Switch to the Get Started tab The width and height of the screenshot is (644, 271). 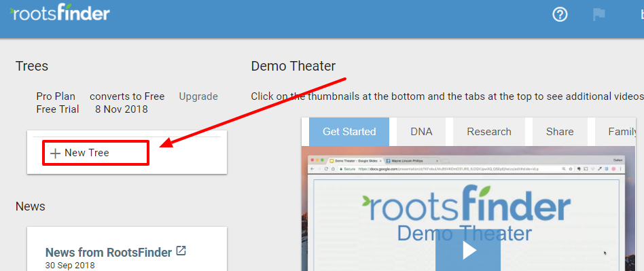point(349,132)
